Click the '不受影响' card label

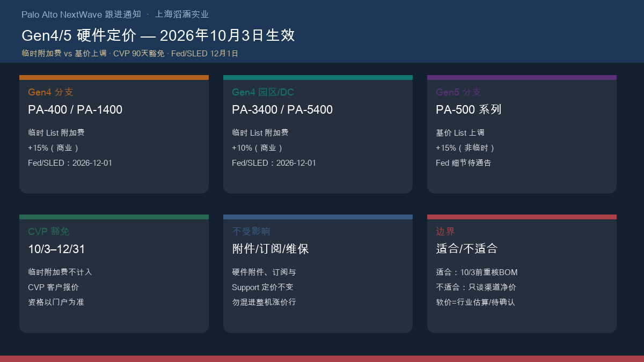pos(251,232)
